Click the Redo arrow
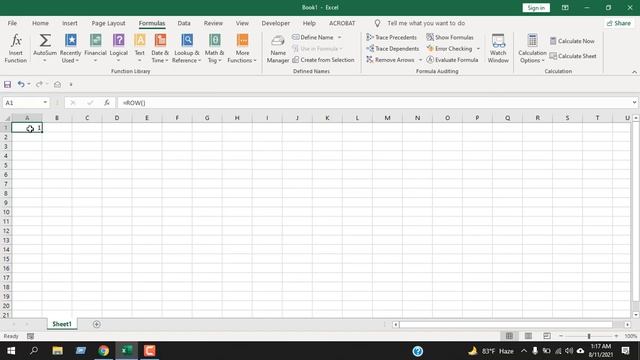This screenshot has height=360, width=640. coord(39,84)
